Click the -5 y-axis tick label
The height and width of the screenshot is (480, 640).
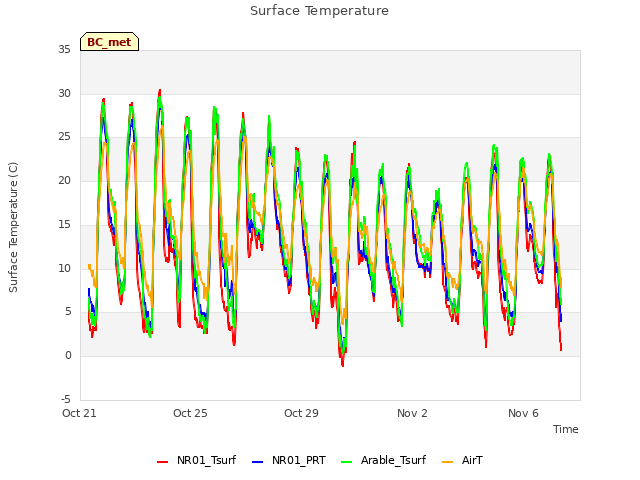click(66, 399)
